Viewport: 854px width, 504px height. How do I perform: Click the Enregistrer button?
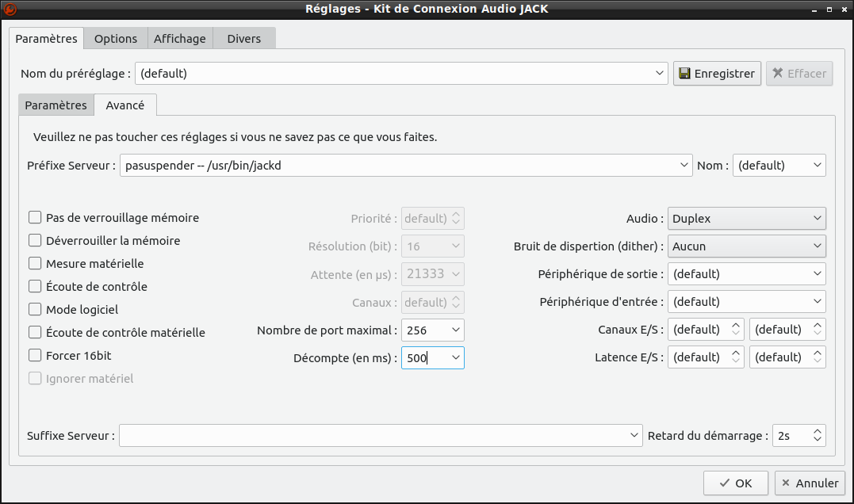717,74
